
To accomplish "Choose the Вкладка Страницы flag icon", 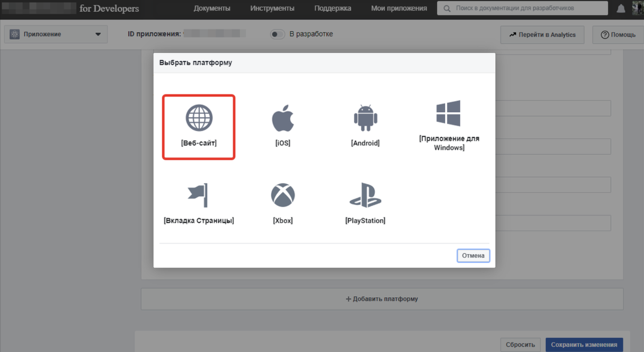I will pos(198,195).
